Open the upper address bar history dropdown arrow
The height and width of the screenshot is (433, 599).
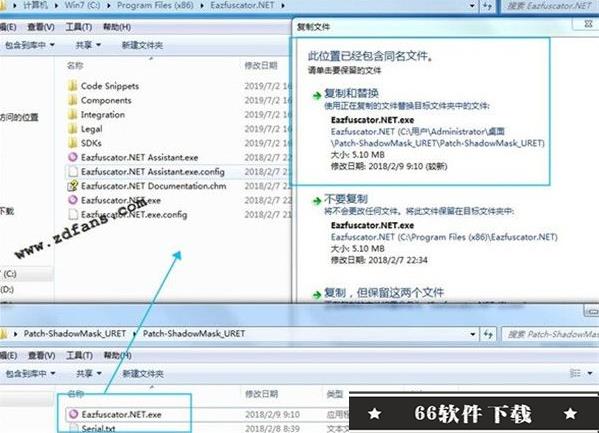pos(473,6)
